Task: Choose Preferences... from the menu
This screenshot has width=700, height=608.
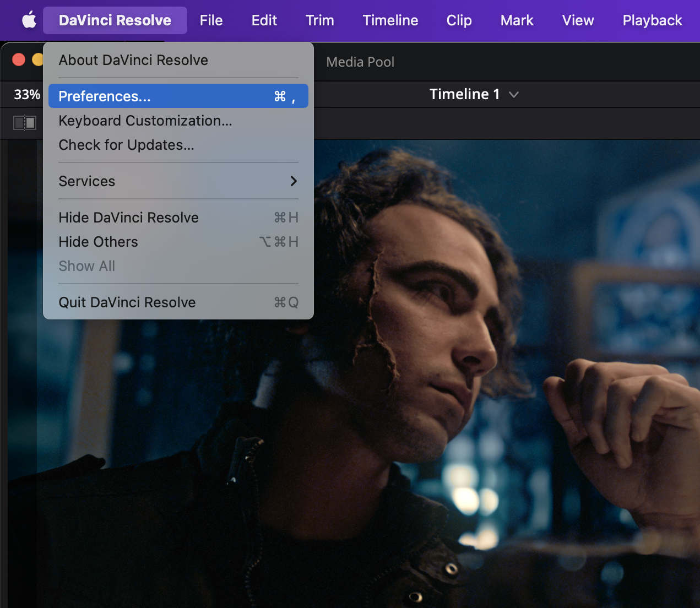Action: click(178, 96)
